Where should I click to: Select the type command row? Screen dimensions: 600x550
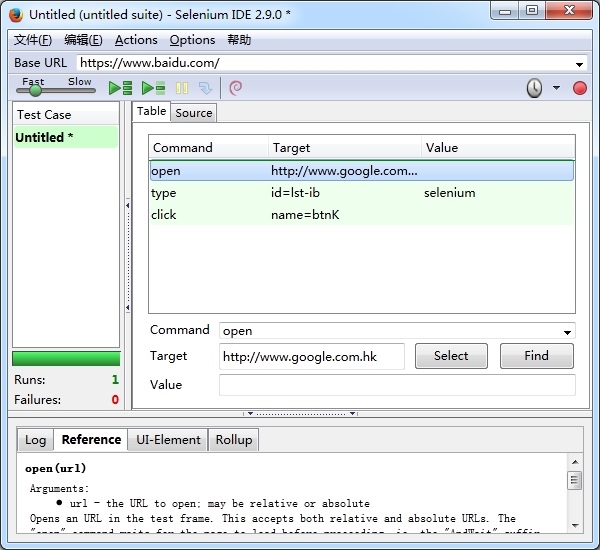[x=362, y=193]
